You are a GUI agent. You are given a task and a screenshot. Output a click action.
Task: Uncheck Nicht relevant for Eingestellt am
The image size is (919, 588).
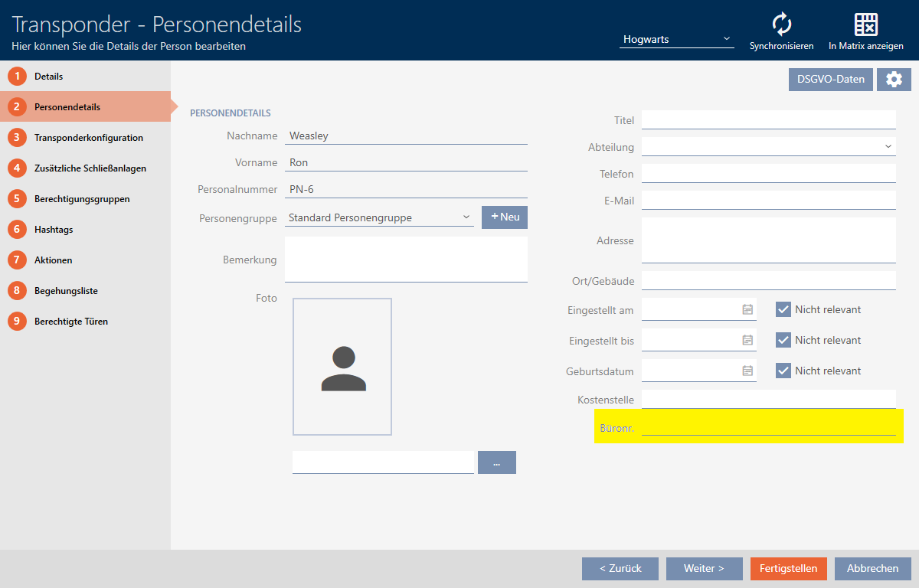tap(783, 309)
